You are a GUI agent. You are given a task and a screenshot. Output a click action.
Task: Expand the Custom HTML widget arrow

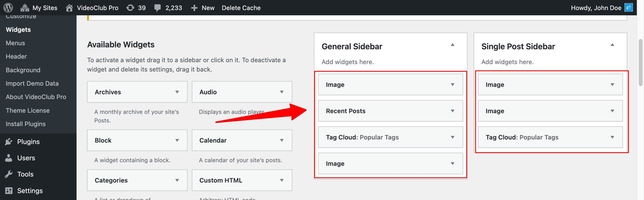point(282,180)
